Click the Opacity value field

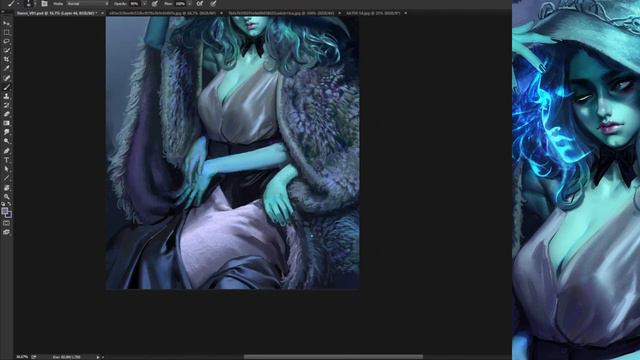[x=134, y=4]
